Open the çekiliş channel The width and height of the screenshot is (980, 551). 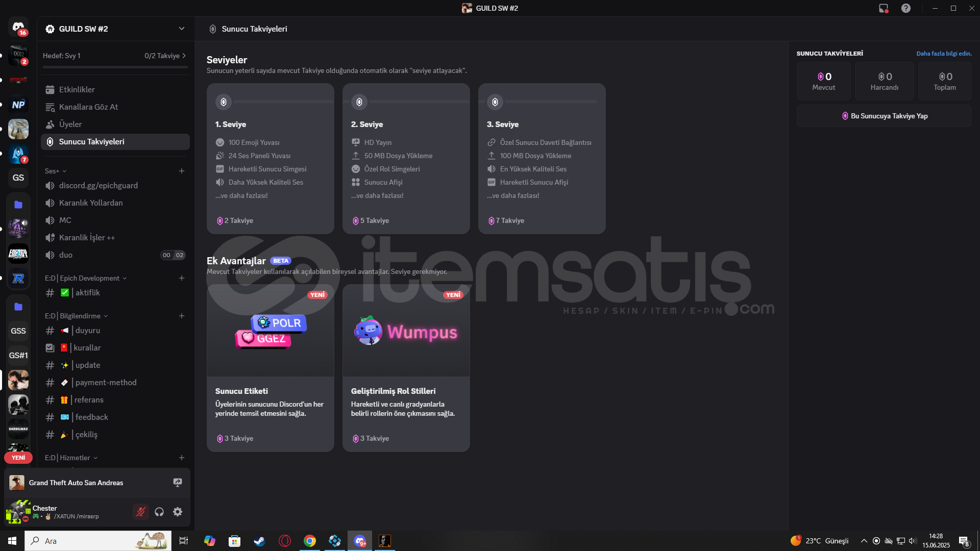[115, 434]
